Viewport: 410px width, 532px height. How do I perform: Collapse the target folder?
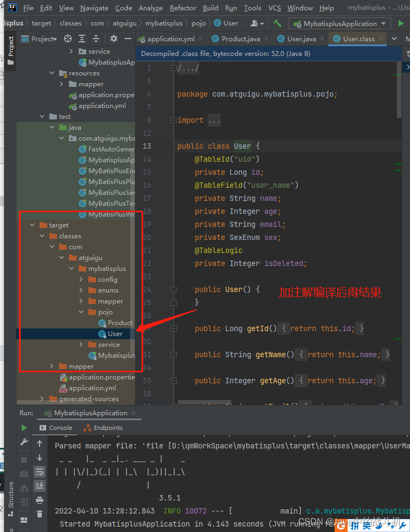(x=33, y=225)
